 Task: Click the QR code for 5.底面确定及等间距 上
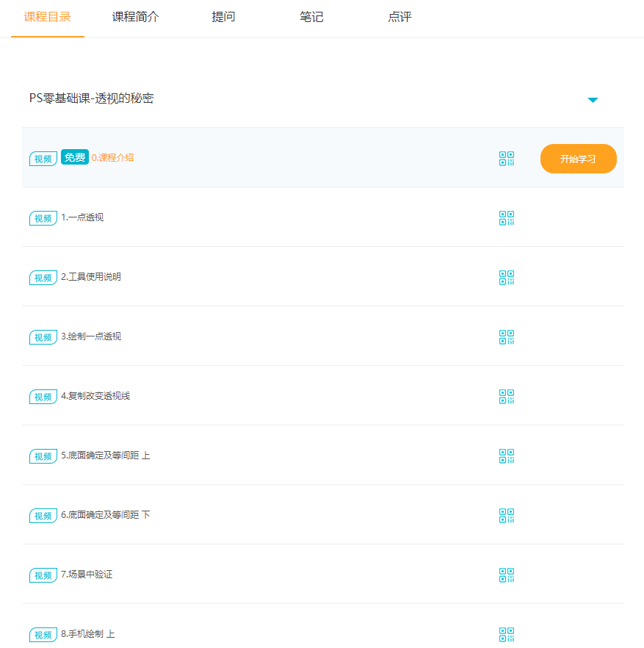pos(506,456)
